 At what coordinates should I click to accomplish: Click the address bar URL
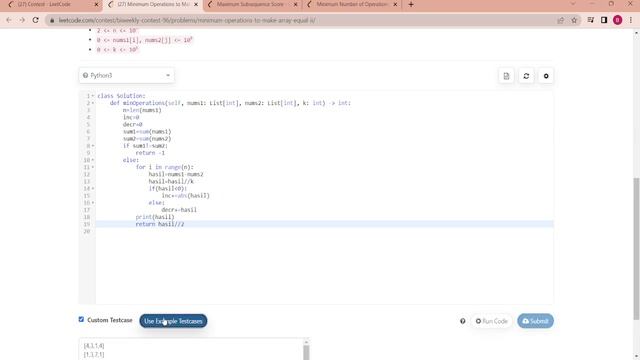click(x=187, y=20)
